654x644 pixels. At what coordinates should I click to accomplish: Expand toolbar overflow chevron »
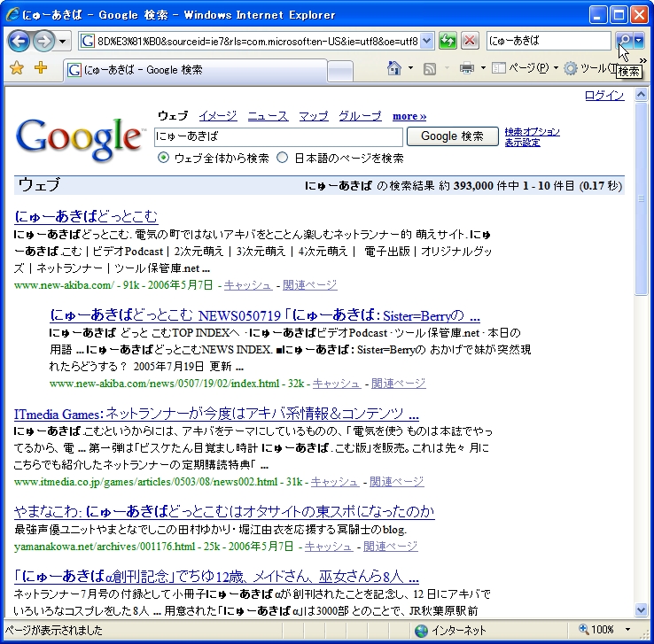coord(643,60)
